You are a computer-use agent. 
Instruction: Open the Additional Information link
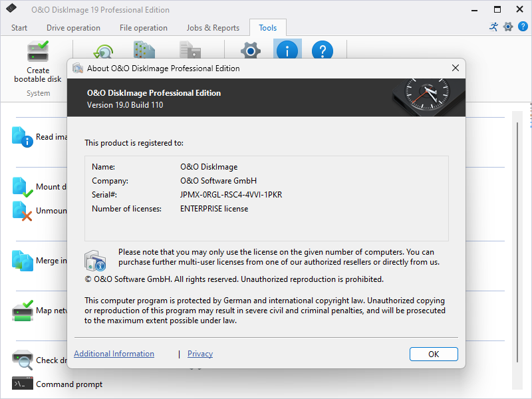[x=114, y=354]
